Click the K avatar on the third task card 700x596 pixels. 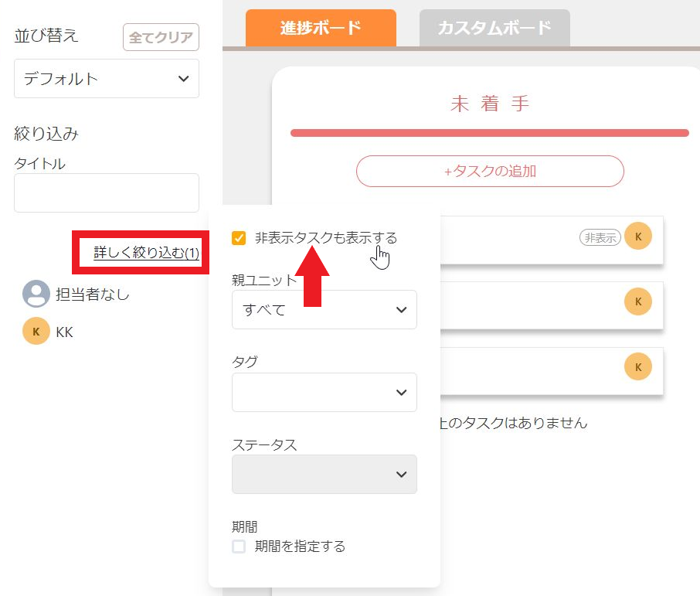coord(637,367)
